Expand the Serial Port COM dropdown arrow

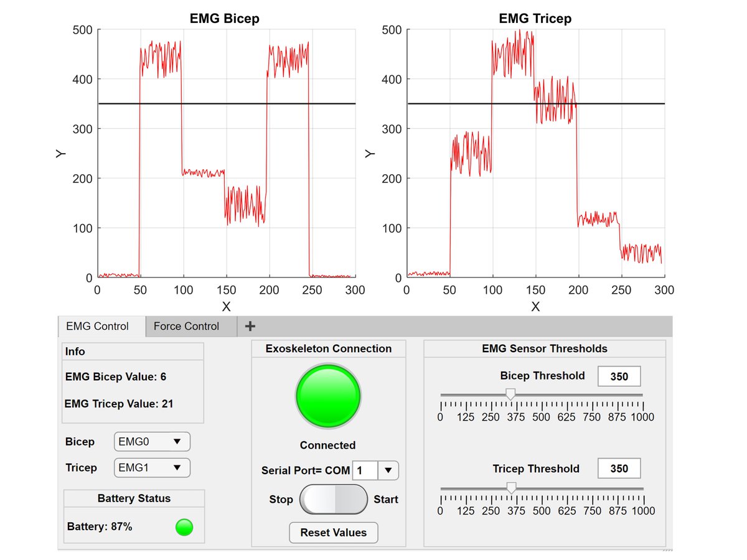point(388,470)
